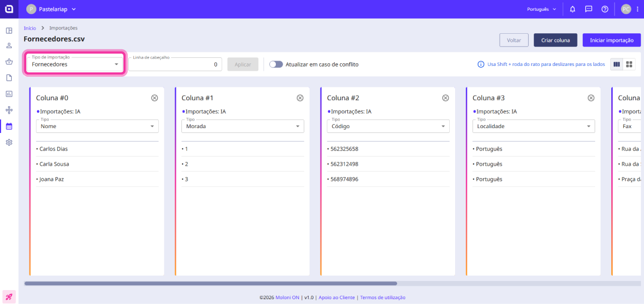Image resolution: width=644 pixels, height=304 pixels.
Task: Remove Coluna #2 with its X icon
Action: click(x=445, y=98)
